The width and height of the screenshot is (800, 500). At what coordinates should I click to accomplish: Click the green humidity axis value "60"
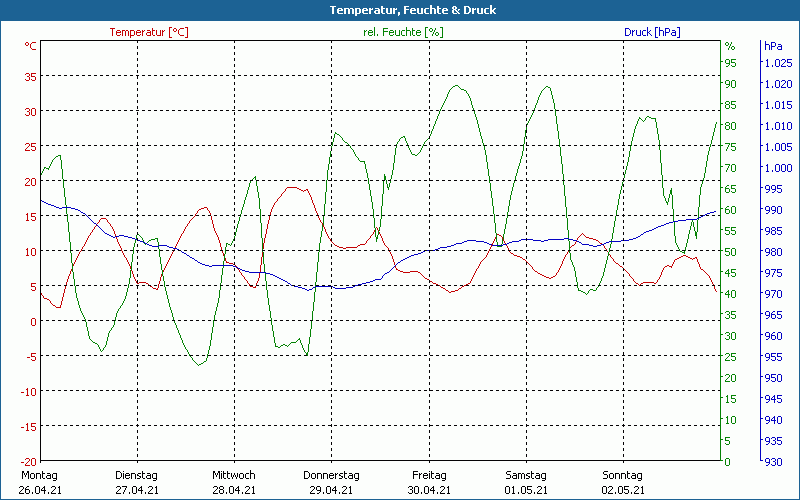tap(731, 210)
